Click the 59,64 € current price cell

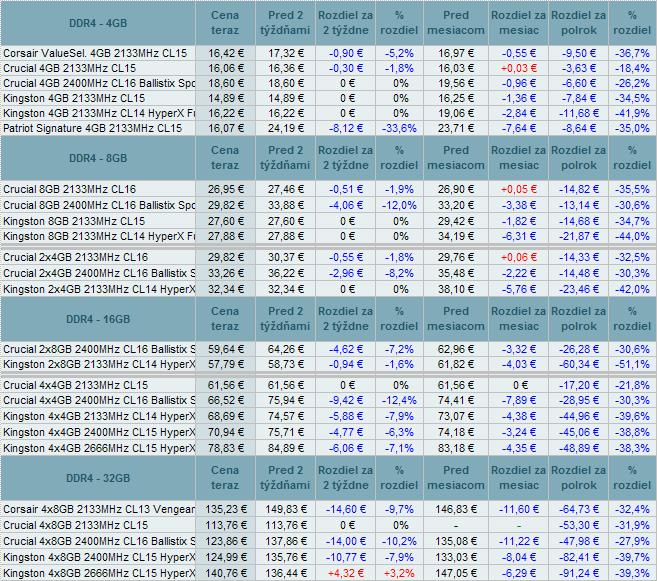click(225, 349)
